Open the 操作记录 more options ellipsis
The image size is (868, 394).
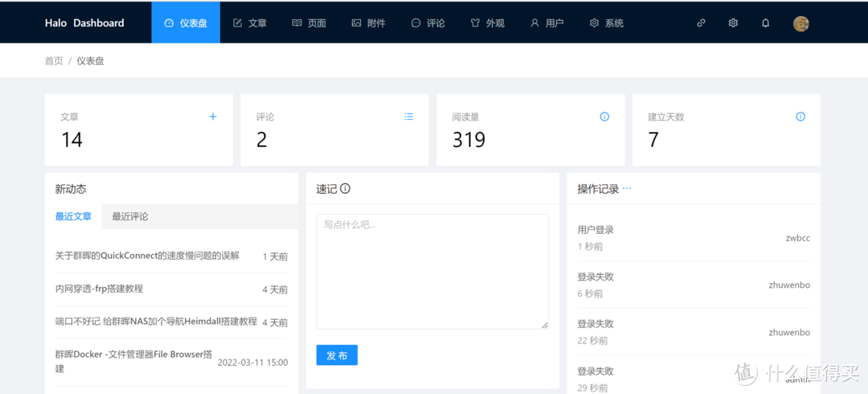pyautogui.click(x=627, y=188)
